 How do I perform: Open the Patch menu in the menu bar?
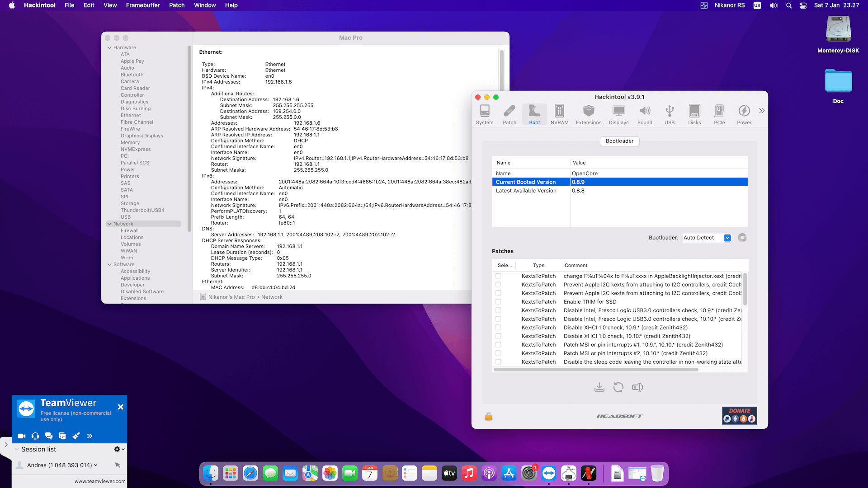pos(176,5)
